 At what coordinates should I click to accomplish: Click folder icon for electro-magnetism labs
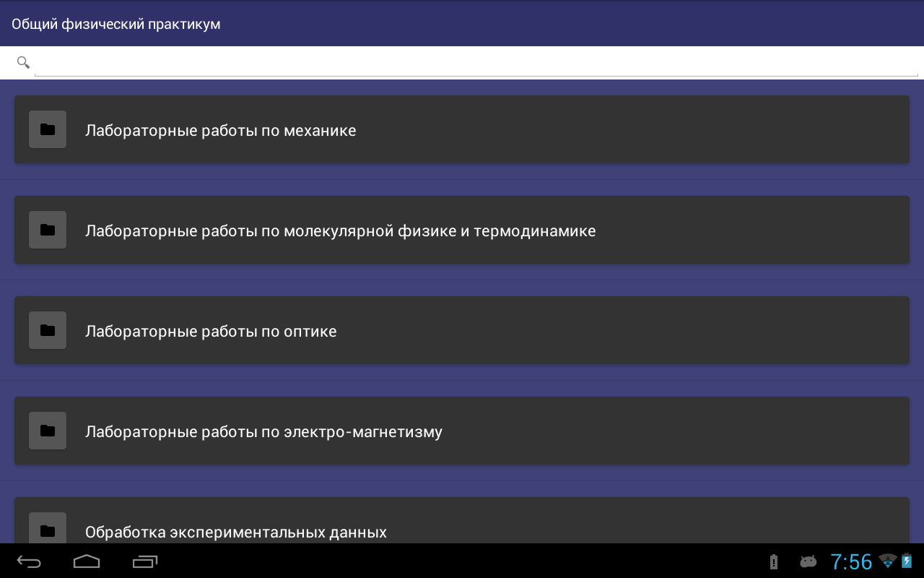pyautogui.click(x=48, y=431)
